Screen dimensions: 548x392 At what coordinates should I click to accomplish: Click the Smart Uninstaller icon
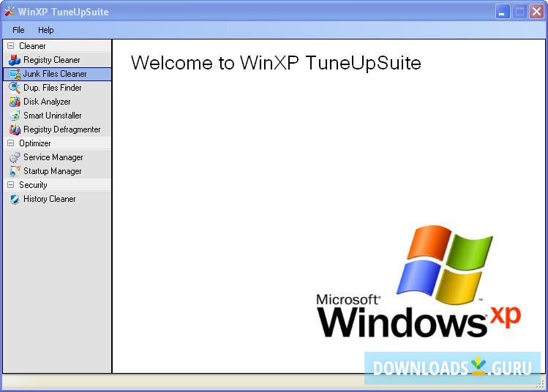(15, 116)
